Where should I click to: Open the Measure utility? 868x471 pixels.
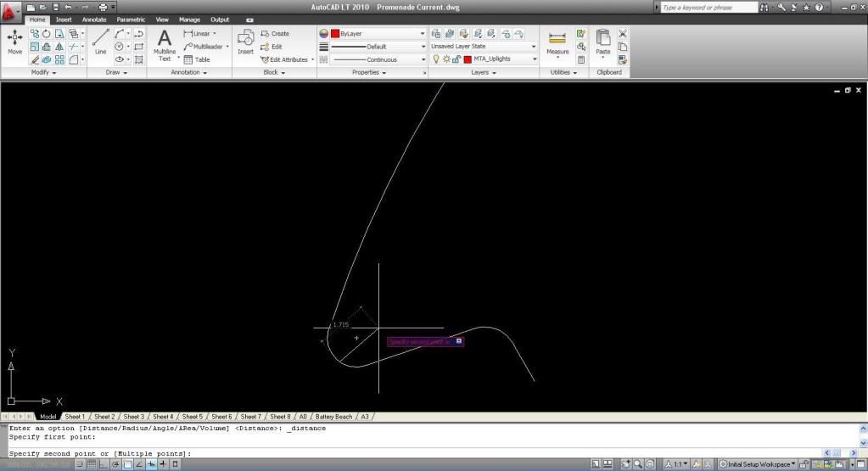[x=557, y=42]
